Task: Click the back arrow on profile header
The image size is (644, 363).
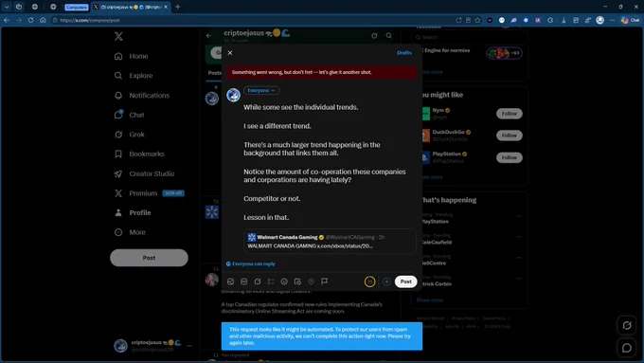Action: (x=208, y=36)
